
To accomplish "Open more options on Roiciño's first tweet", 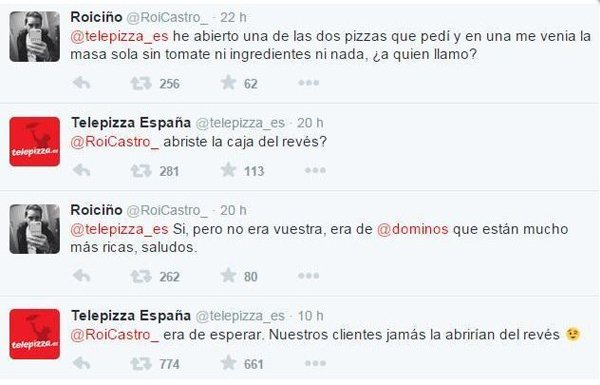I will (308, 83).
